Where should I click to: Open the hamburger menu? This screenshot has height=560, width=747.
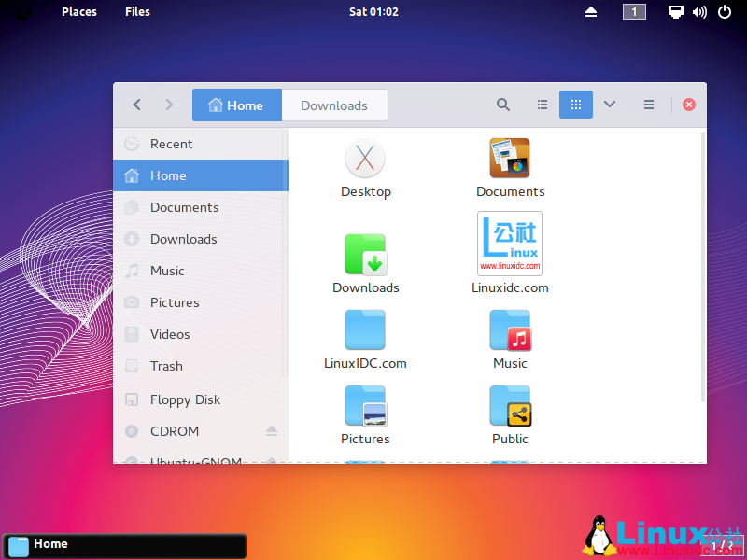pos(648,105)
